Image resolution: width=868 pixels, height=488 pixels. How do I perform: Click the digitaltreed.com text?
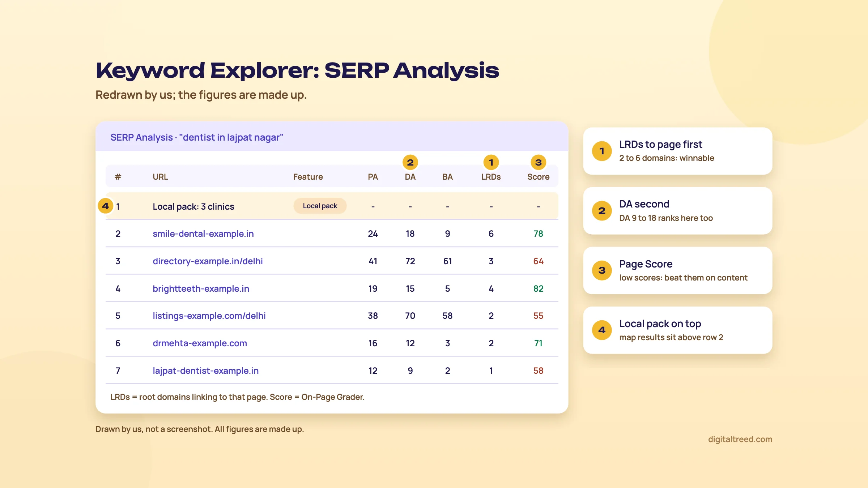point(740,439)
